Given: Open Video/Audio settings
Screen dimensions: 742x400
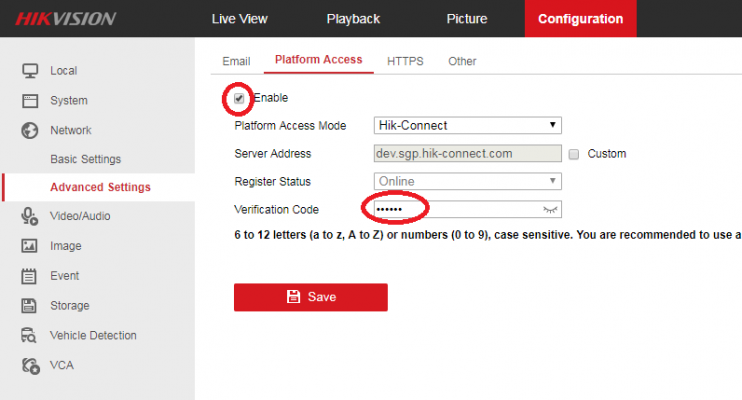Looking at the screenshot, I should [x=80, y=216].
